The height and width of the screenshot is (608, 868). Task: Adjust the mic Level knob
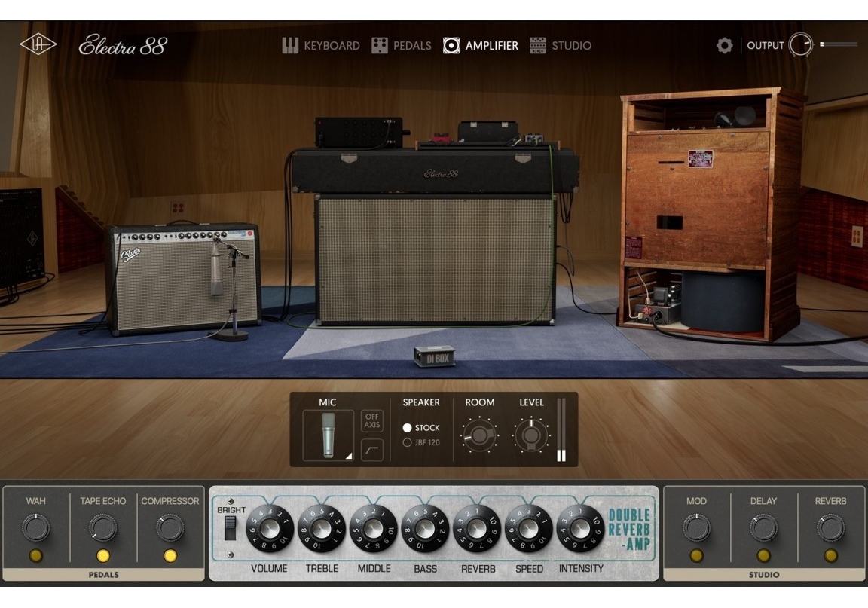coord(531,435)
